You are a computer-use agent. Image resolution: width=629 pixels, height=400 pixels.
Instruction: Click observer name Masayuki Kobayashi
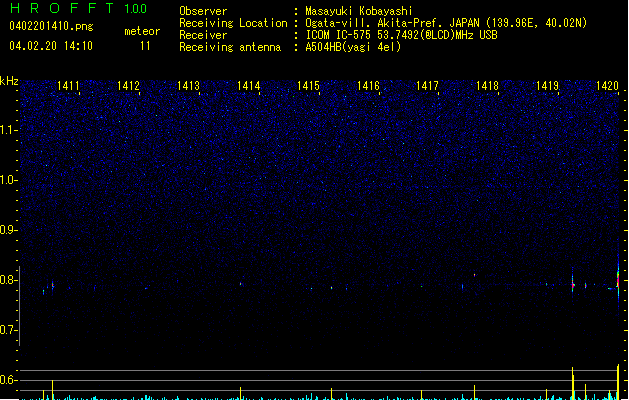pos(359,11)
